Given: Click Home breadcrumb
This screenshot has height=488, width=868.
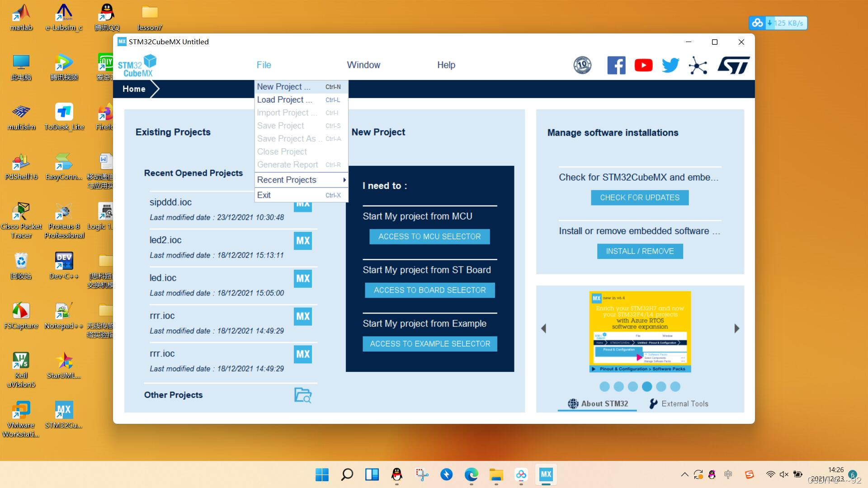Looking at the screenshot, I should [x=134, y=89].
